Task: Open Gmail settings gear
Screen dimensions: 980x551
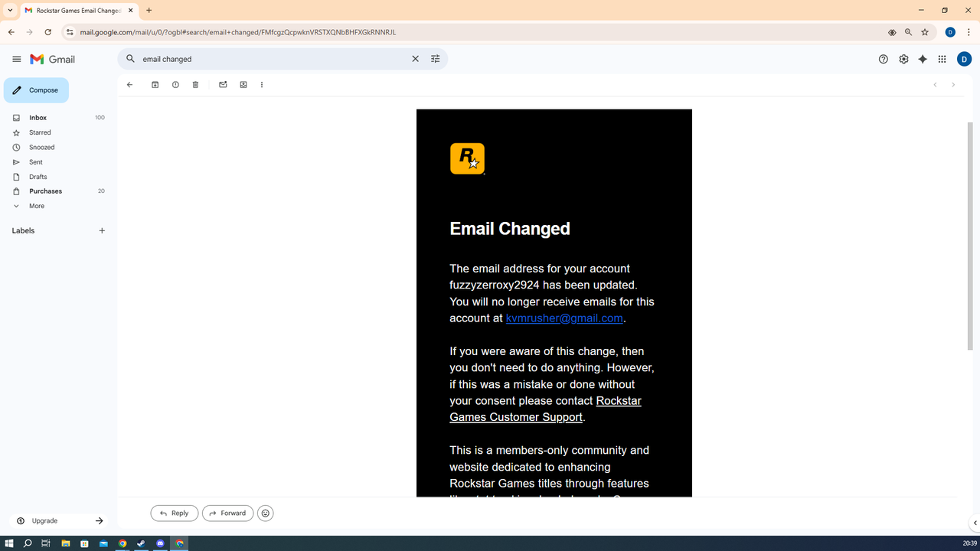Action: [x=904, y=59]
